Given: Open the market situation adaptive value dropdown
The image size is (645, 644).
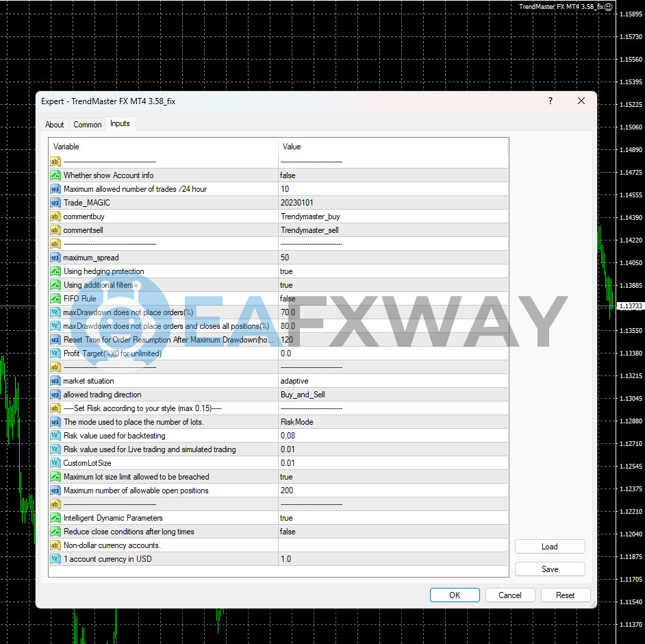Looking at the screenshot, I should point(393,381).
